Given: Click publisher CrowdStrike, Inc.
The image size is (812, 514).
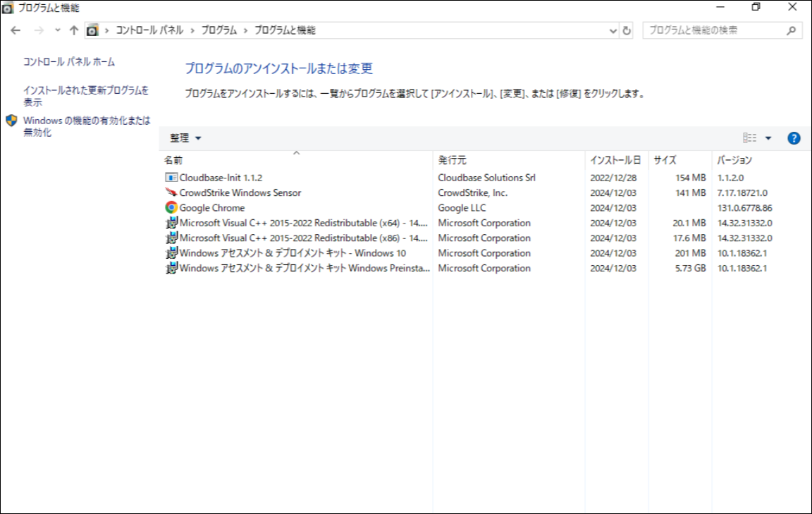Looking at the screenshot, I should [472, 192].
